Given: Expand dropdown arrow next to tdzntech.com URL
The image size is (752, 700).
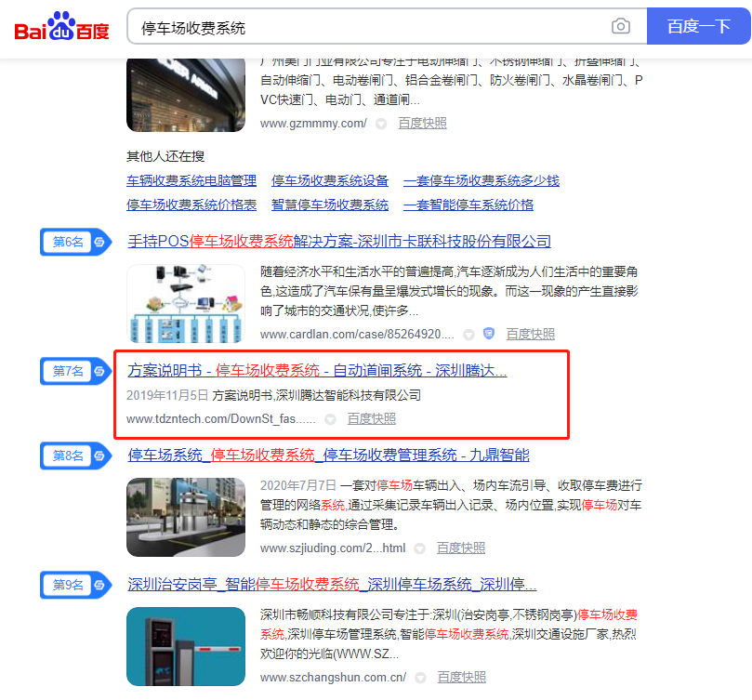Looking at the screenshot, I should point(330,420).
